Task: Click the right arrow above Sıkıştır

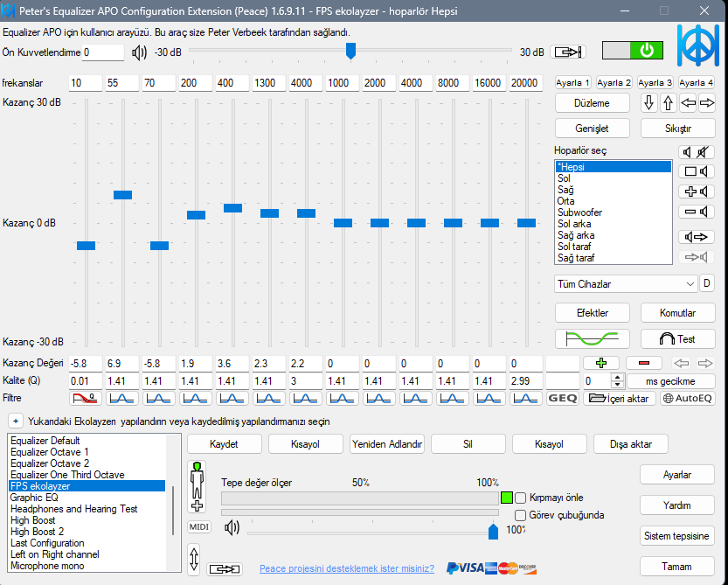Action: pos(707,102)
